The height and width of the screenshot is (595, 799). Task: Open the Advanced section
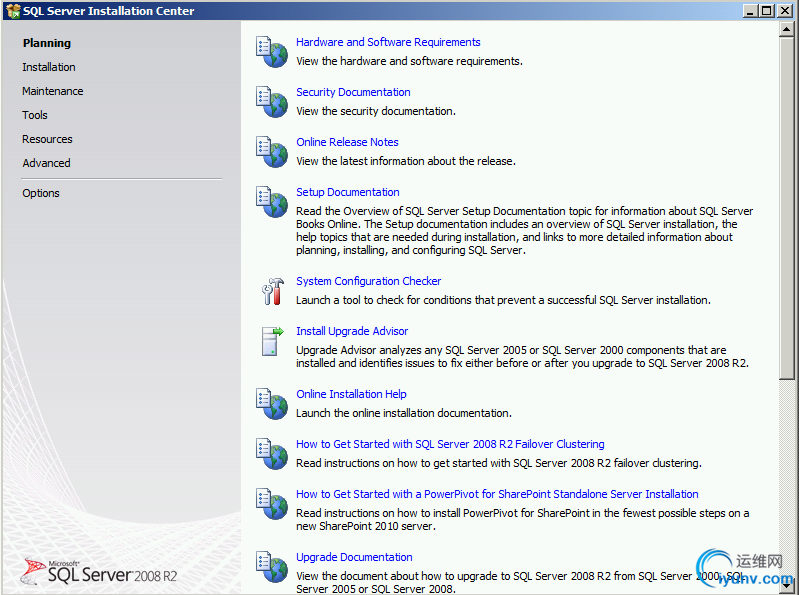[46, 163]
